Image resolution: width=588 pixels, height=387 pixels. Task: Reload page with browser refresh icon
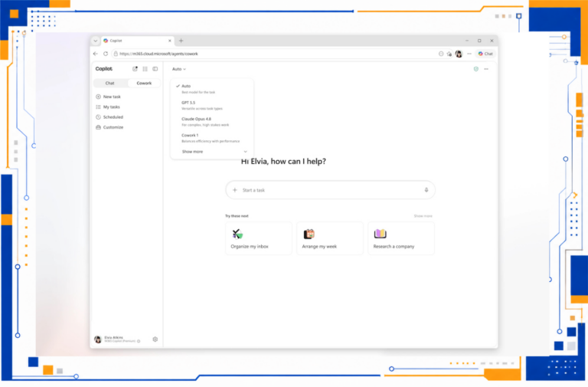click(106, 54)
